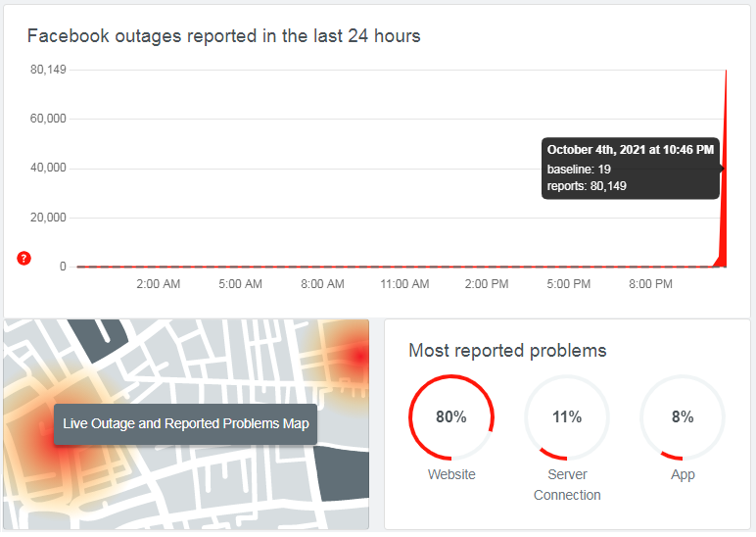The height and width of the screenshot is (537, 756).
Task: Click 'baseline: 19' in the tooltip
Action: (579, 170)
